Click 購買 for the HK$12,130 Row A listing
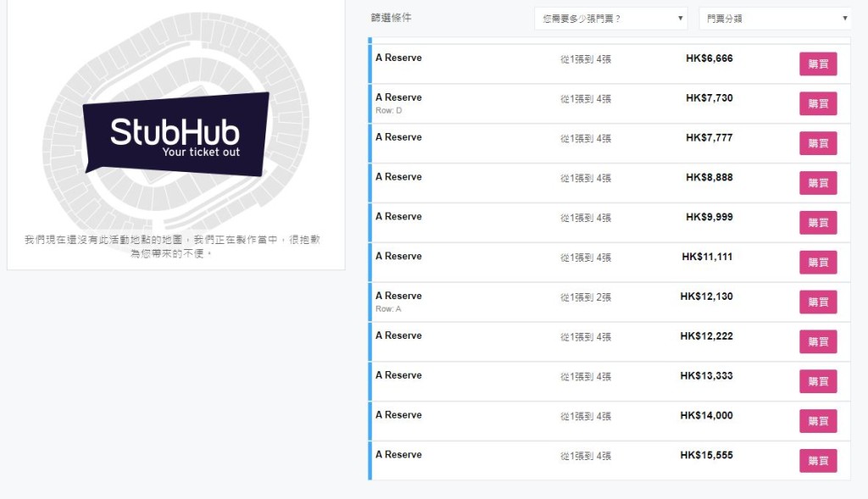868x499 pixels. pos(817,302)
